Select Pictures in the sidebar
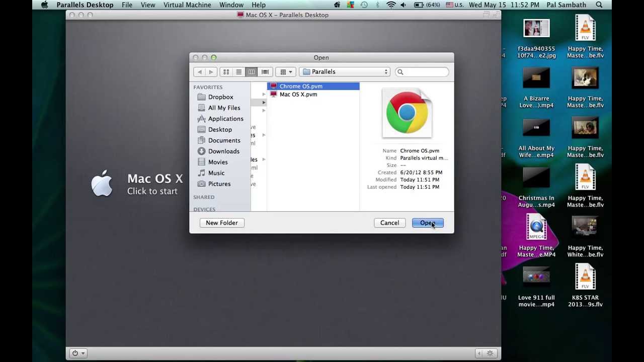644x362 pixels. coord(219,184)
